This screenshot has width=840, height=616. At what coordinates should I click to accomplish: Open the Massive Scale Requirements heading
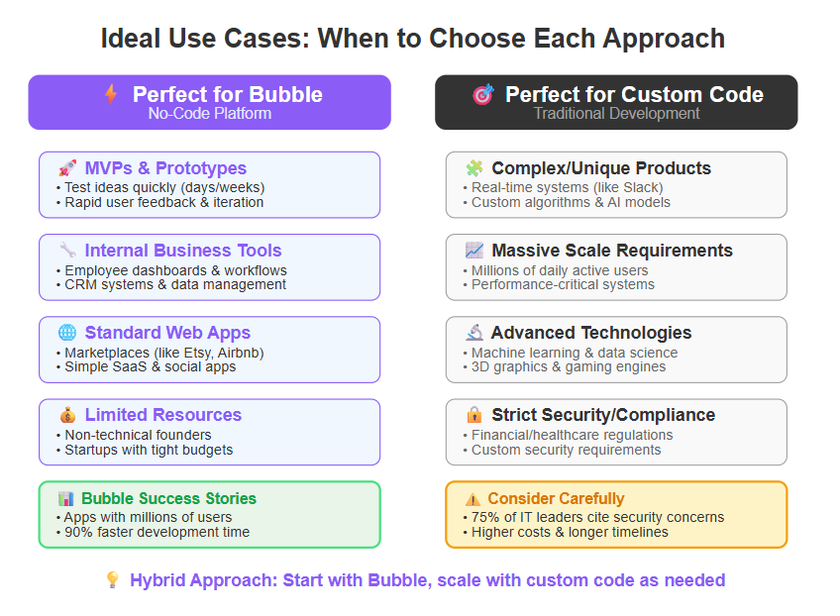pos(612,251)
